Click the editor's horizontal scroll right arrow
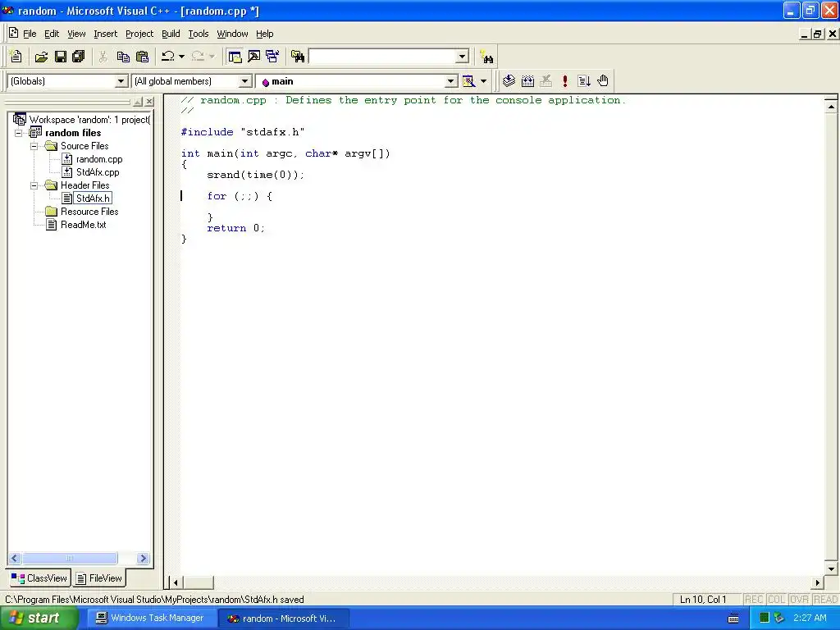The image size is (840, 630). coord(818,582)
